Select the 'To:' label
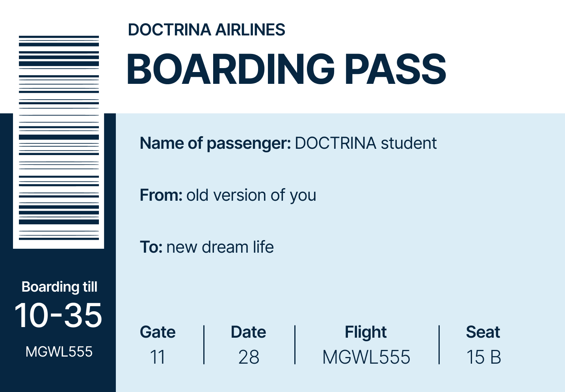This screenshot has width=565, height=392. [151, 247]
